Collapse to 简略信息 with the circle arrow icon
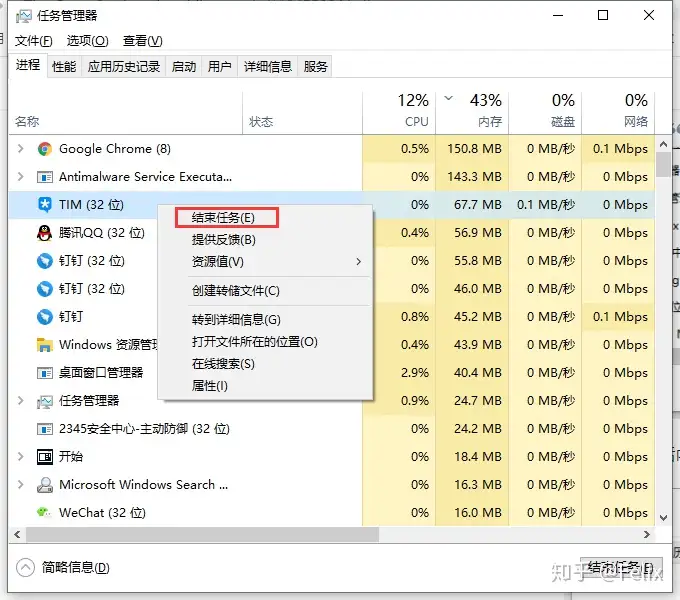This screenshot has height=600, width=680. 25,567
